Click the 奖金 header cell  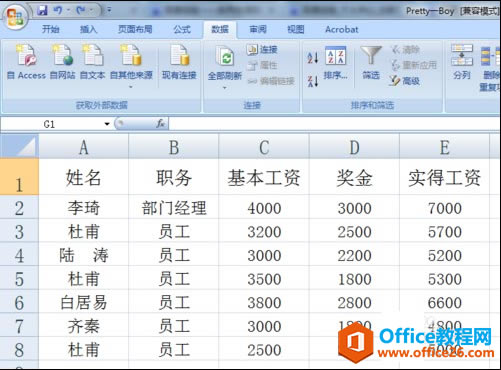[354, 177]
